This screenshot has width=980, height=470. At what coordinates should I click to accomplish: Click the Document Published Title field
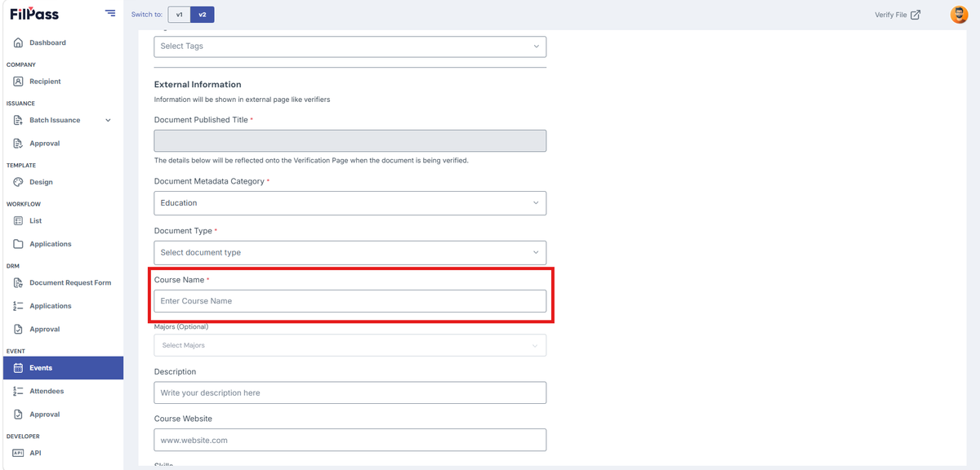(350, 141)
